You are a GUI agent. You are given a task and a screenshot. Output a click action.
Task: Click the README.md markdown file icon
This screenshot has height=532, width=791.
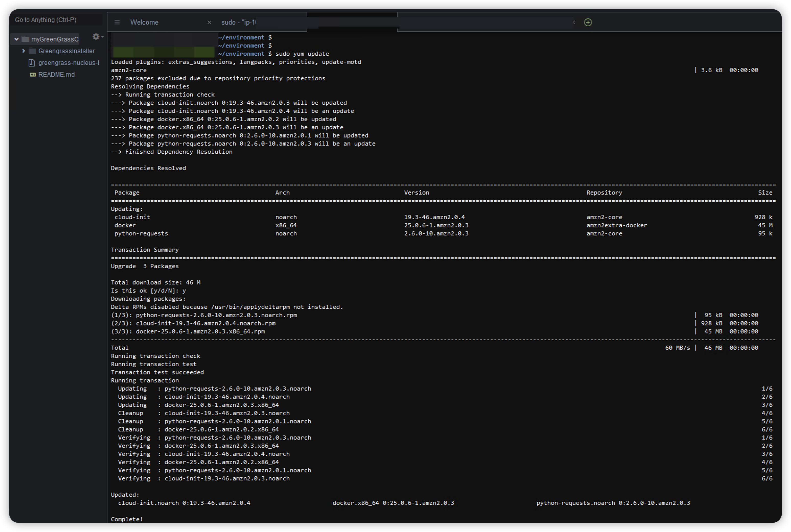(33, 75)
